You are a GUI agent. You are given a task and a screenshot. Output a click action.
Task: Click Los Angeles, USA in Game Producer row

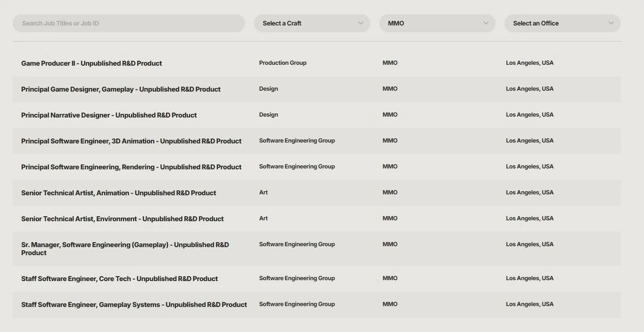530,63
